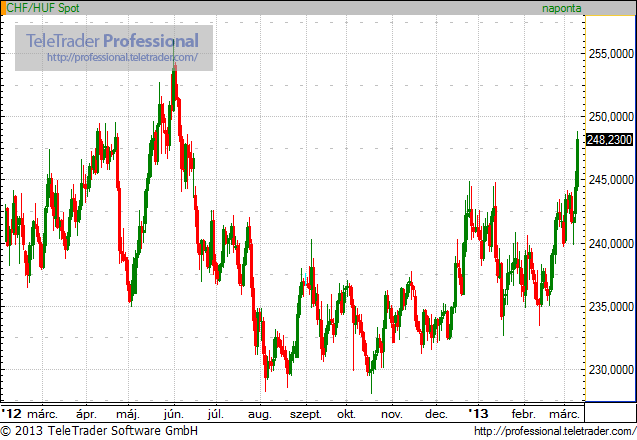This screenshot has width=637, height=440.
Task: Click the 240,0000 price axis label
Action: pyautogui.click(x=611, y=244)
